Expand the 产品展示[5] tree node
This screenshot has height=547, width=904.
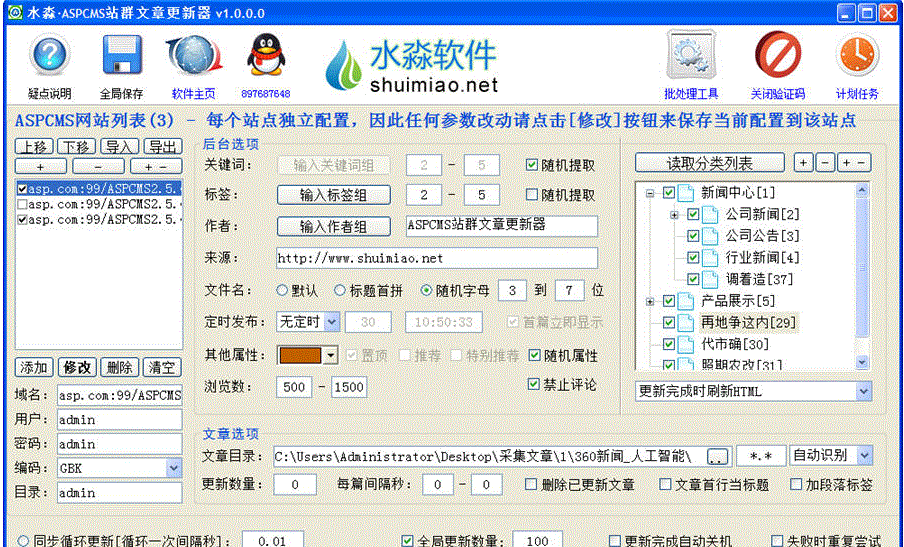point(650,301)
